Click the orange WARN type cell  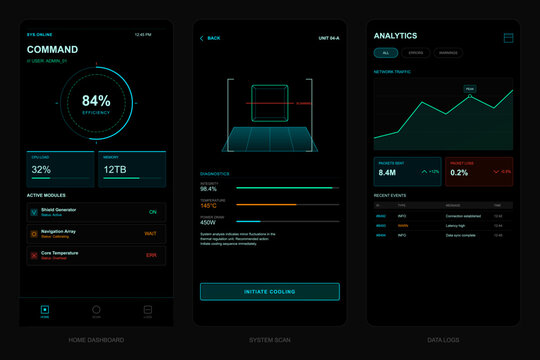tap(403, 226)
